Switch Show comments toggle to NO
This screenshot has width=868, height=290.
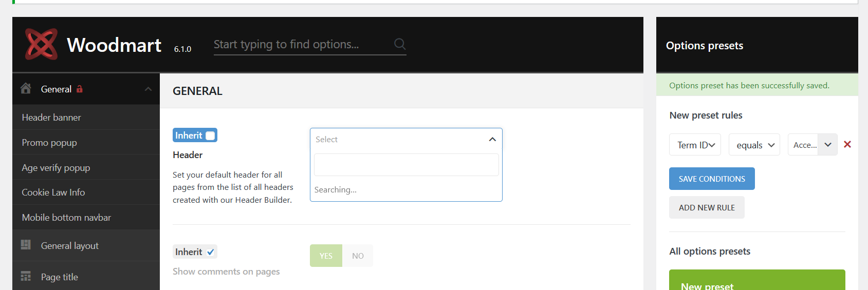coord(358,256)
